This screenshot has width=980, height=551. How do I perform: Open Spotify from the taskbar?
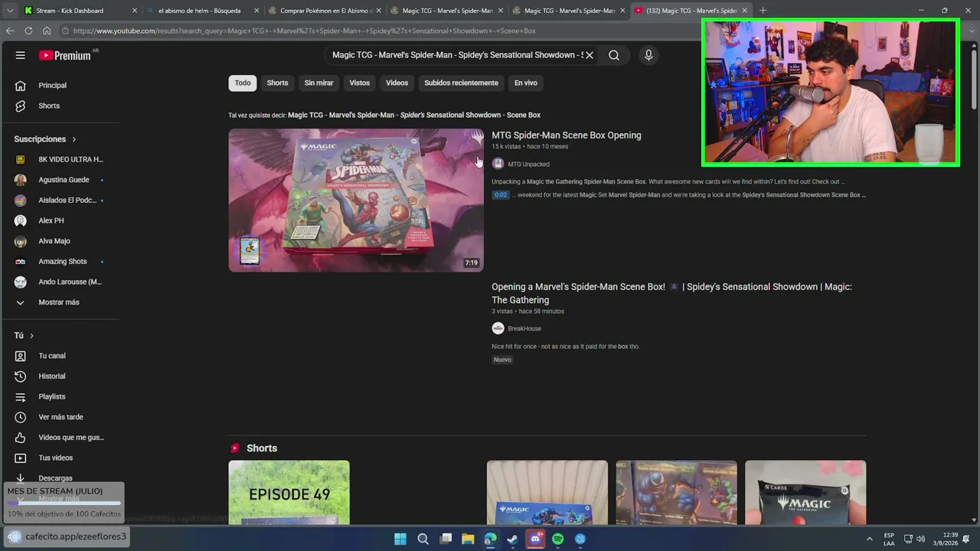[x=558, y=539]
